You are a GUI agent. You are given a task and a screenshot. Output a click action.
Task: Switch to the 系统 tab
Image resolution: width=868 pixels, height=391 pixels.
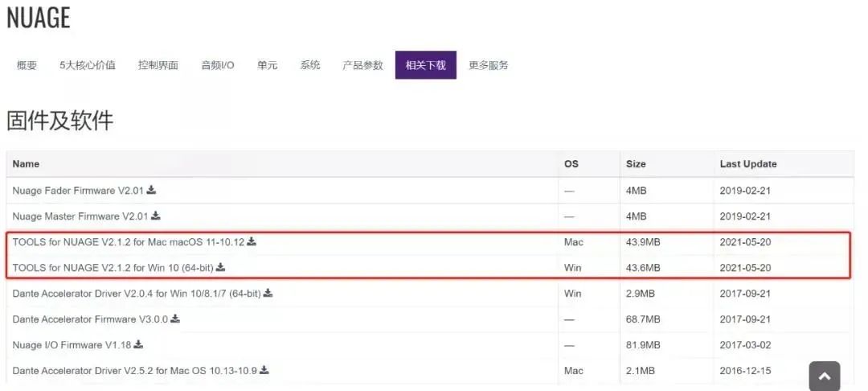(x=310, y=65)
